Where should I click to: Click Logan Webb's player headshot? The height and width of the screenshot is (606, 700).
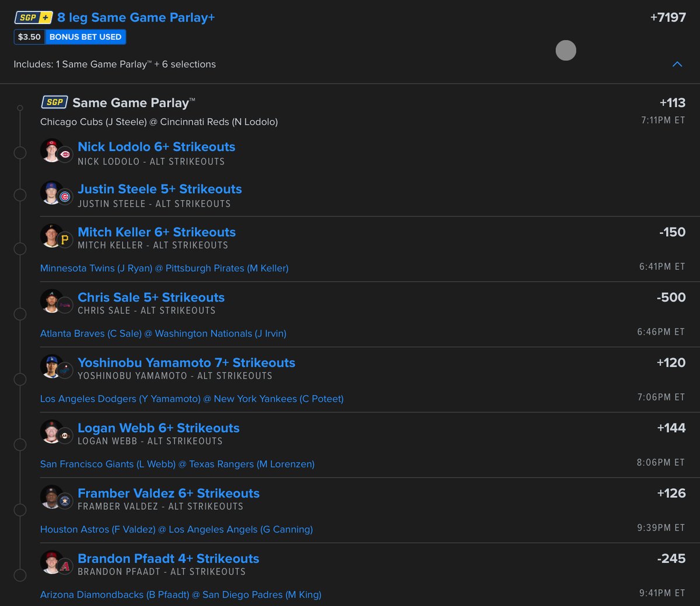pos(51,432)
